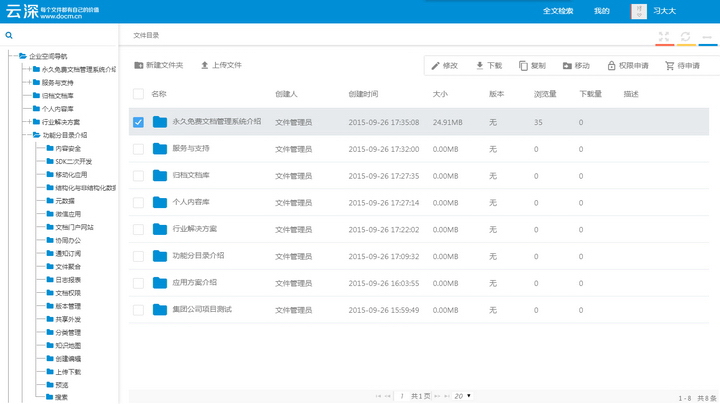Uncheck the 永久免费文档管理系统介绍 row checkbox
This screenshot has height=404, width=720.
(x=139, y=122)
